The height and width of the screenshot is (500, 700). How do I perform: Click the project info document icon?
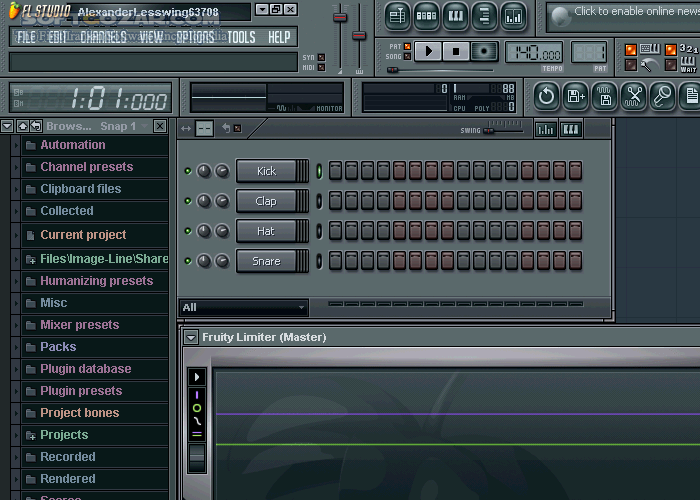(690, 96)
